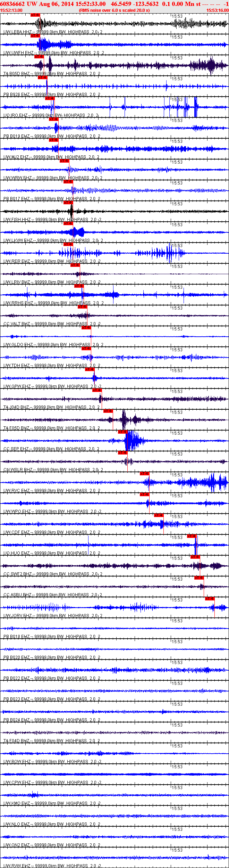The width and height of the screenshot is (229, 868).
Task: Click the start time 15:52:13.00 label
Action: click(x=11, y=10)
